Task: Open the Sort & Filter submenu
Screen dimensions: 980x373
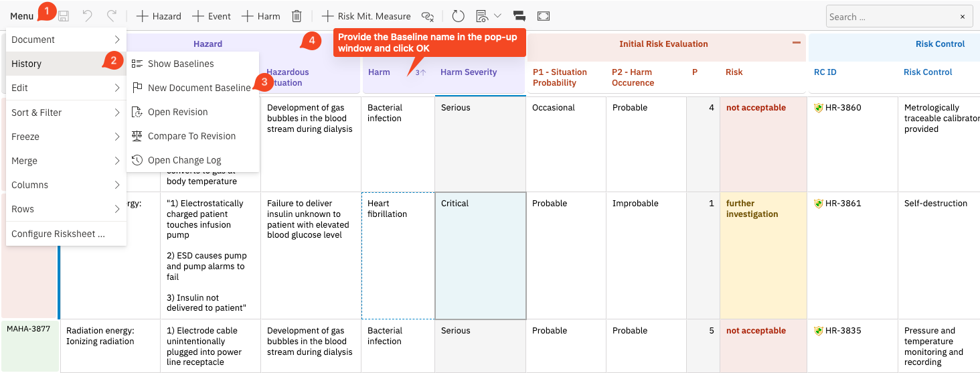Action: [66, 113]
